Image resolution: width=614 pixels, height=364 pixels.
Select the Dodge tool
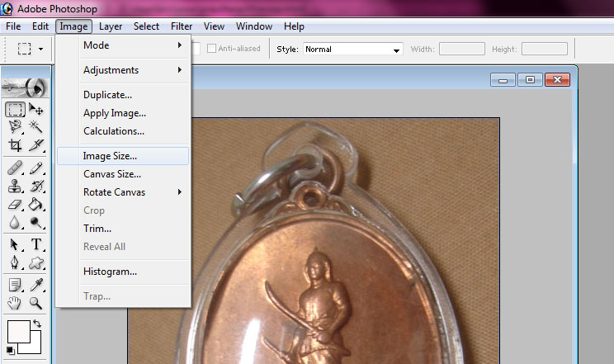(36, 222)
